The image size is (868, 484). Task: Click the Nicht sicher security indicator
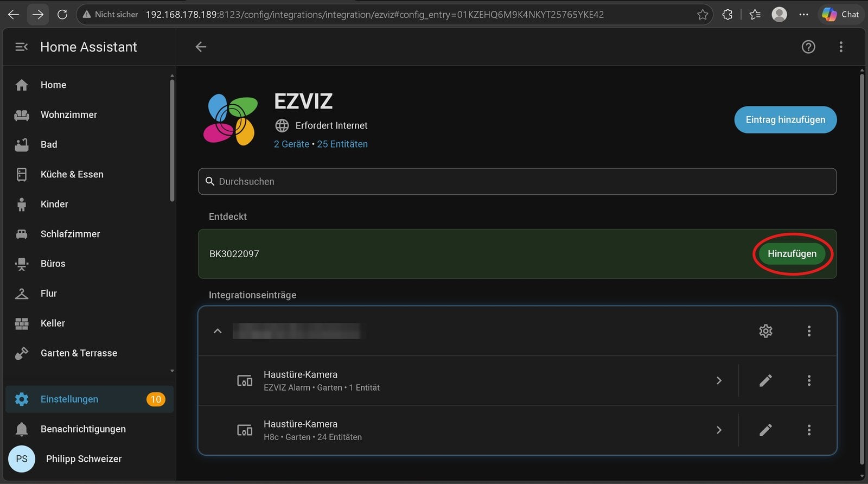click(x=110, y=15)
